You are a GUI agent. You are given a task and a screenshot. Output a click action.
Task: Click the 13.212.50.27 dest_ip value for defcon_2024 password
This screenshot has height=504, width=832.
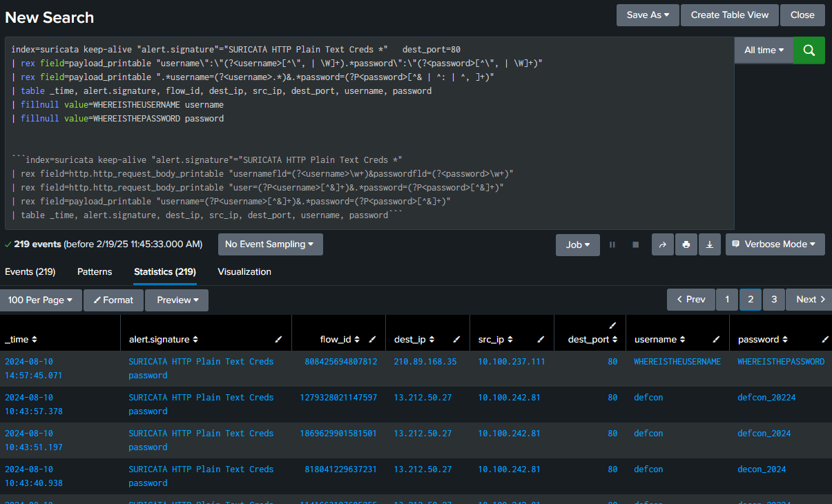(423, 434)
